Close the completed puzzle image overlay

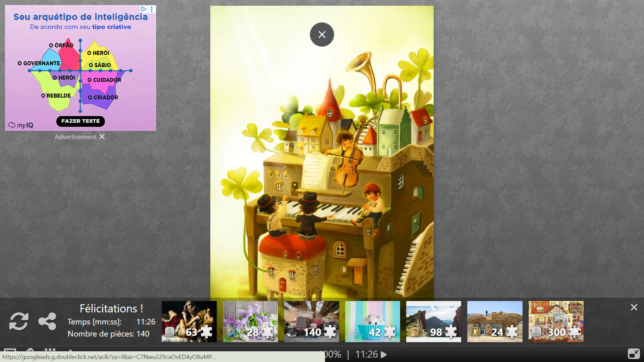tap(322, 35)
